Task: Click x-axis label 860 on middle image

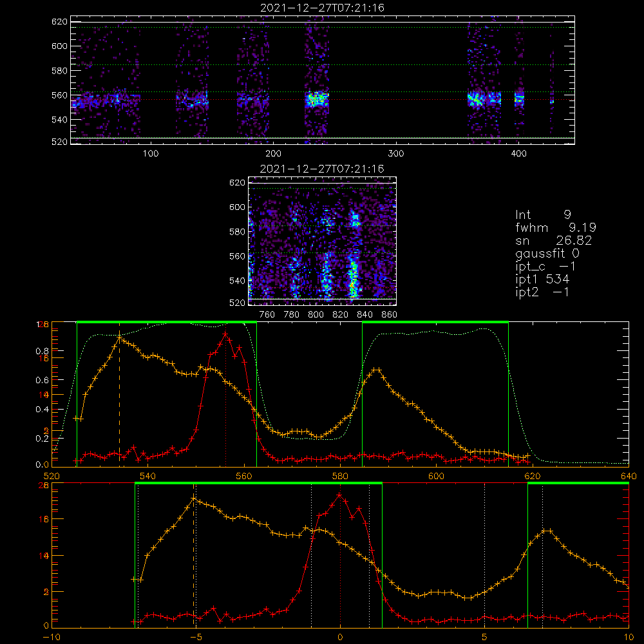Action: 390,315
